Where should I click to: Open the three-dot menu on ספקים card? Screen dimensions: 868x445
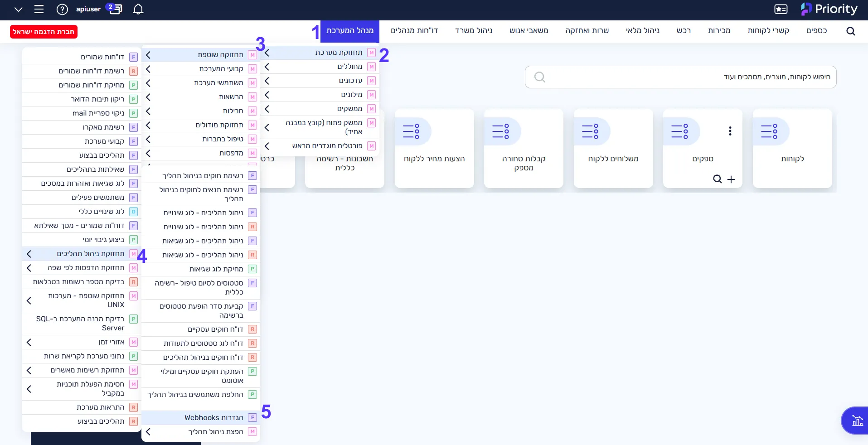click(730, 131)
